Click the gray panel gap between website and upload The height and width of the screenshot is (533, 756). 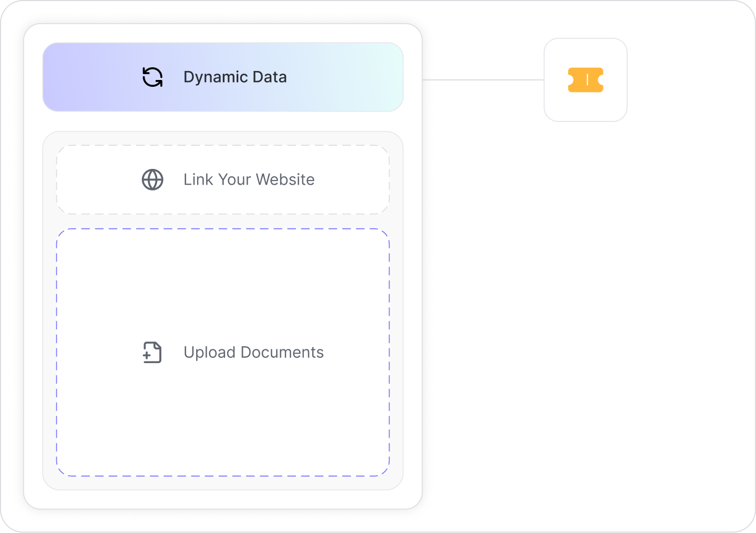pos(223,222)
